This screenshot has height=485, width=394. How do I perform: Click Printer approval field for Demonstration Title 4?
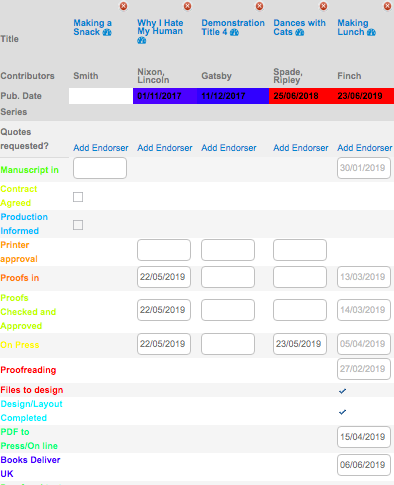click(228, 250)
